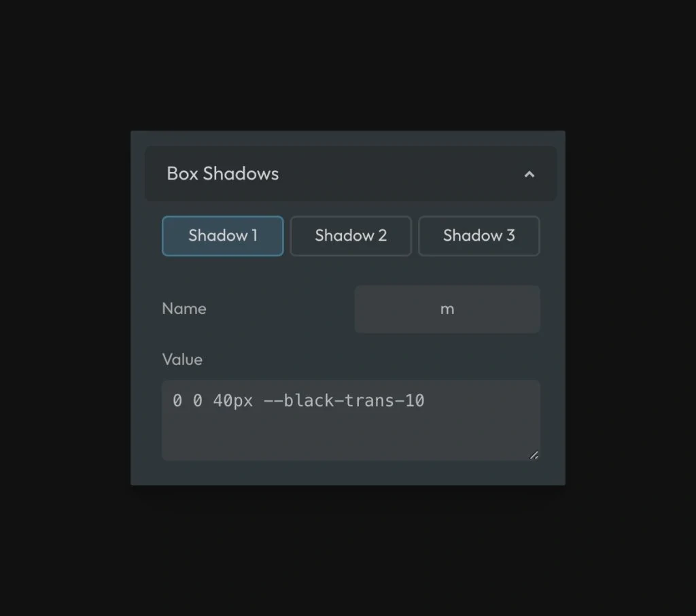Click the Name field label

pos(184,309)
